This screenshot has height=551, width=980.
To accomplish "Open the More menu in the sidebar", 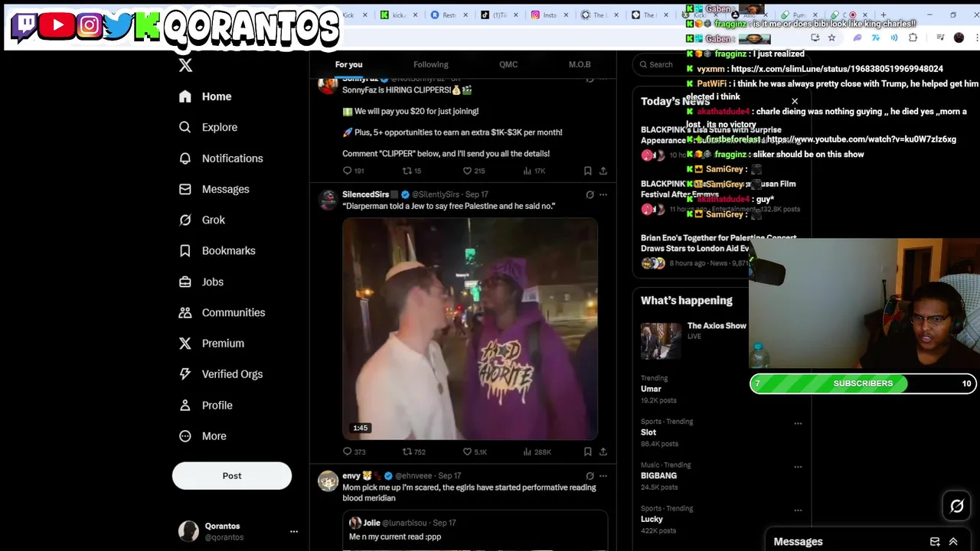I will coord(202,436).
